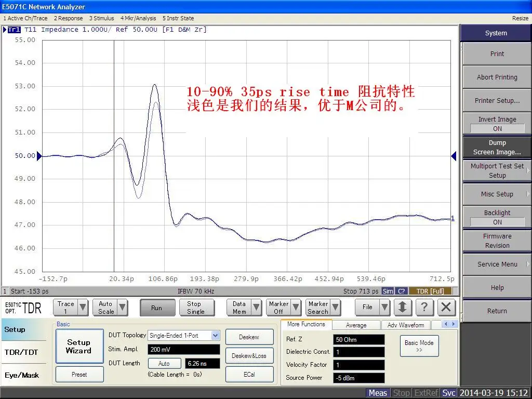Click the C? calibration status indicator
The image size is (532, 399).
402,291
